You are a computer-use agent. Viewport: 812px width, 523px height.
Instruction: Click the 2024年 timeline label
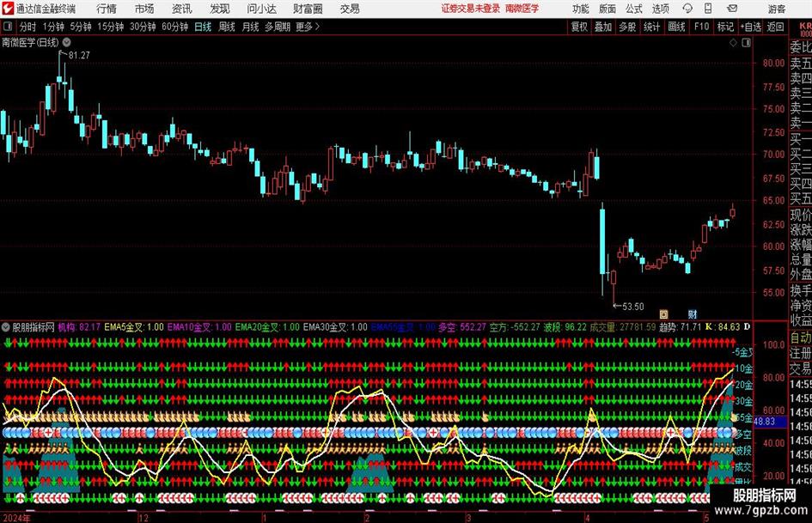[16, 518]
